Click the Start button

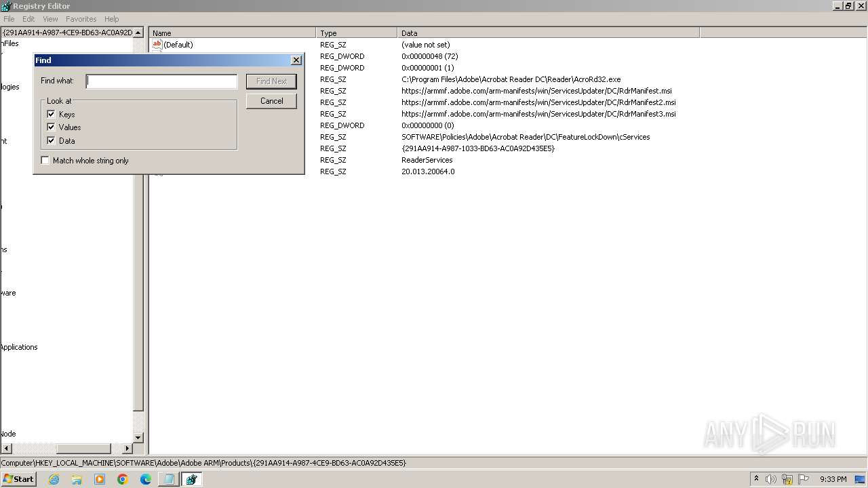pyautogui.click(x=18, y=479)
